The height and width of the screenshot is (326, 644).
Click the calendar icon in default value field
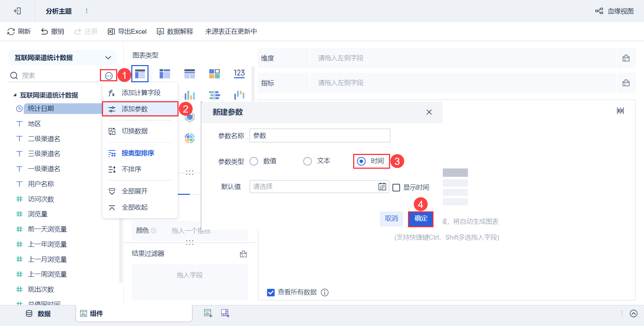pyautogui.click(x=382, y=187)
